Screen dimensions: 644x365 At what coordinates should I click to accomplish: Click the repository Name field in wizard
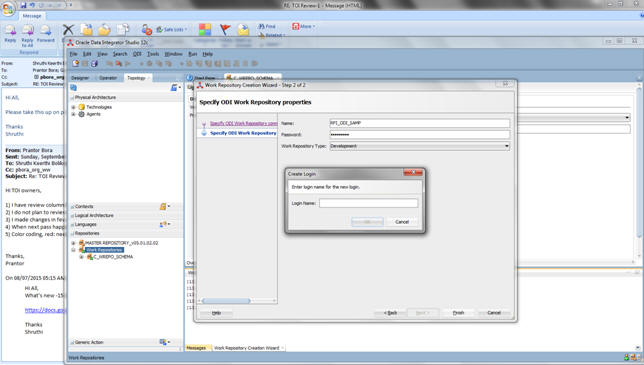coord(419,123)
